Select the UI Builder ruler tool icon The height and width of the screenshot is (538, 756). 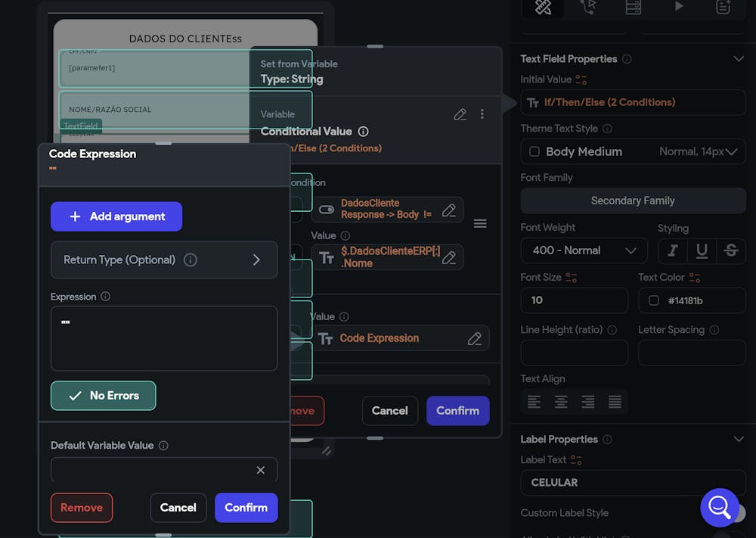pyautogui.click(x=543, y=9)
